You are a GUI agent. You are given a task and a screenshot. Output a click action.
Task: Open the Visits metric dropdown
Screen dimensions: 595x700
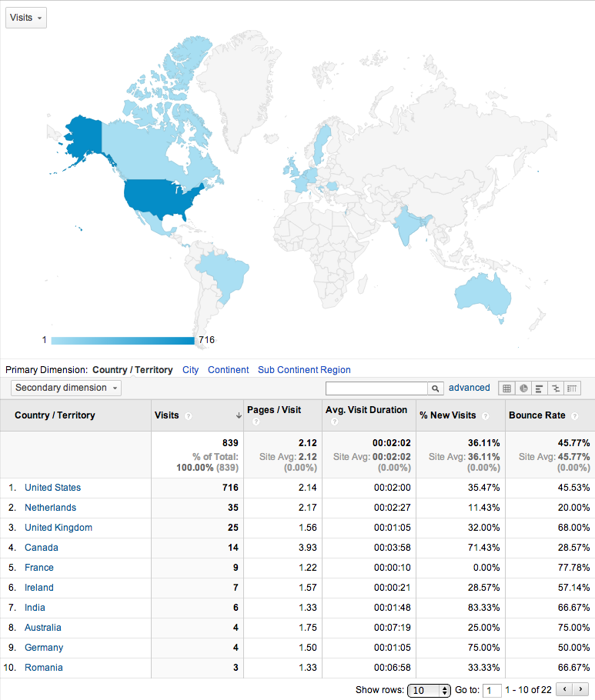[x=26, y=18]
